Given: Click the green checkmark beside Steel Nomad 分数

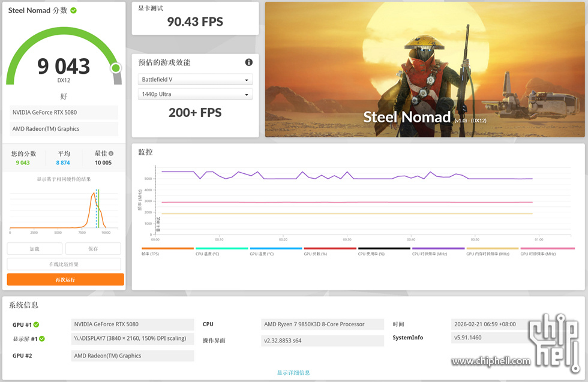Looking at the screenshot, I should (73, 11).
